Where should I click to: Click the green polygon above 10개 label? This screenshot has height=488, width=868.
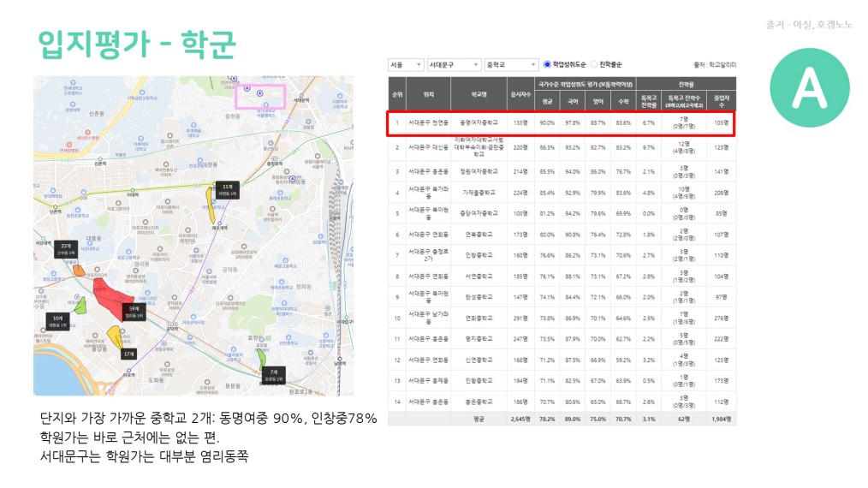click(80, 306)
